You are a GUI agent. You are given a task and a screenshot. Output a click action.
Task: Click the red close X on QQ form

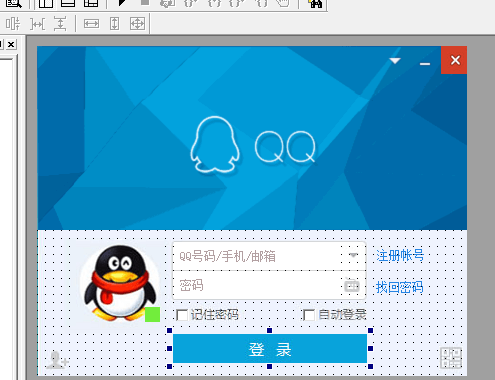click(x=454, y=60)
